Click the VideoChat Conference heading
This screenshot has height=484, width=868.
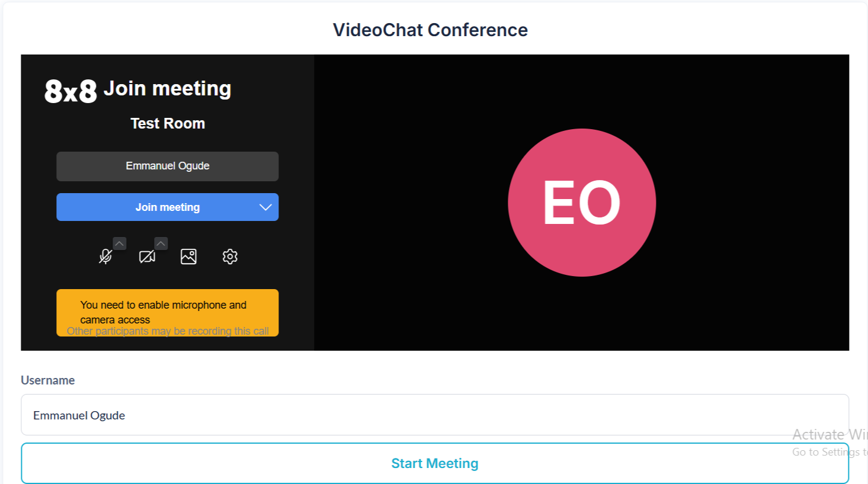pos(430,30)
